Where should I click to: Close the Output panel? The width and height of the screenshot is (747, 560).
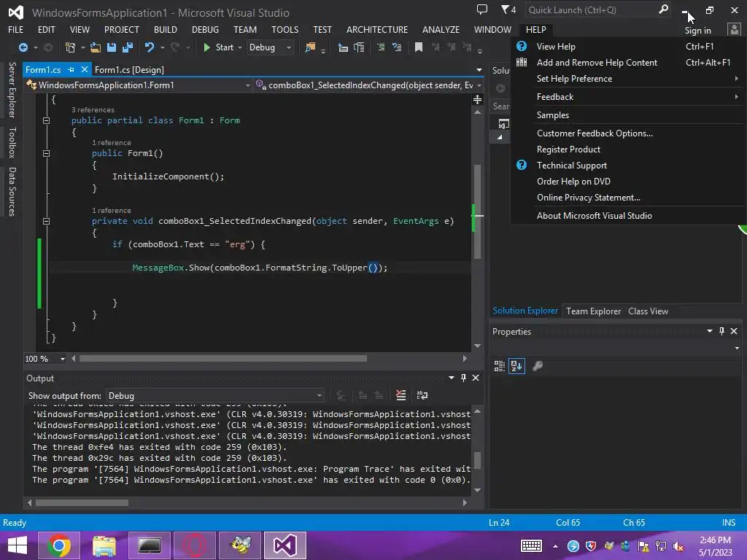pyautogui.click(x=476, y=378)
